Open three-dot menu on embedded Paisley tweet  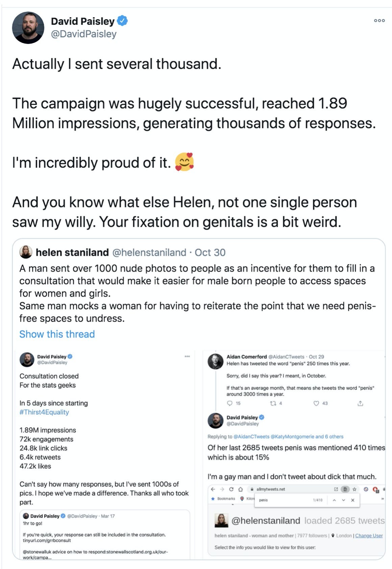[x=187, y=356]
